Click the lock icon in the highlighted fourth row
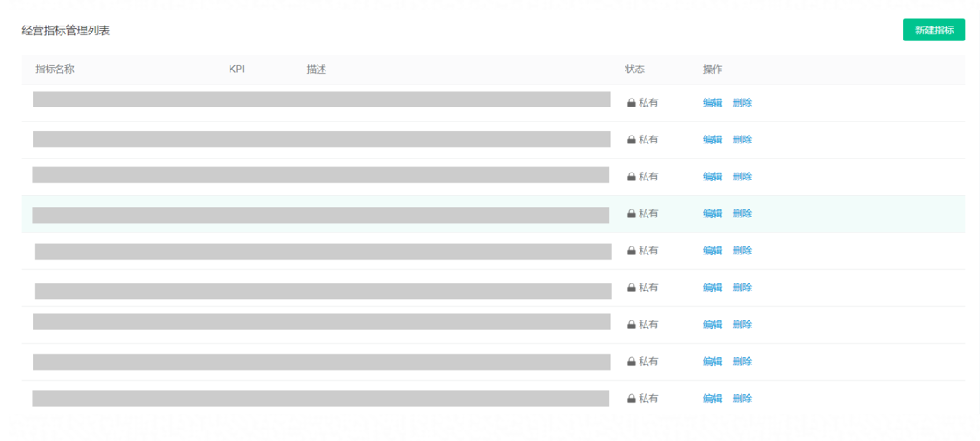The height and width of the screenshot is (441, 980). click(x=632, y=214)
